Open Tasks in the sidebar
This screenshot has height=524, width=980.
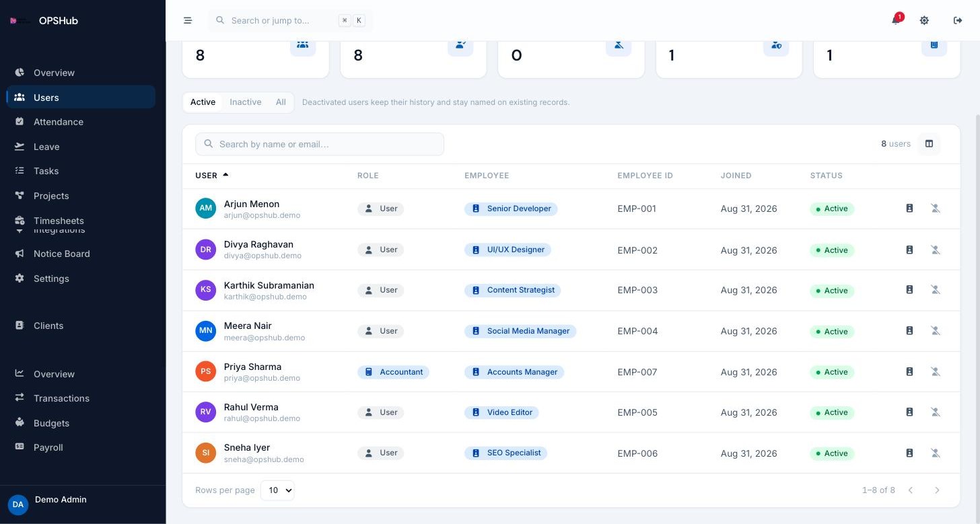[x=81, y=171]
